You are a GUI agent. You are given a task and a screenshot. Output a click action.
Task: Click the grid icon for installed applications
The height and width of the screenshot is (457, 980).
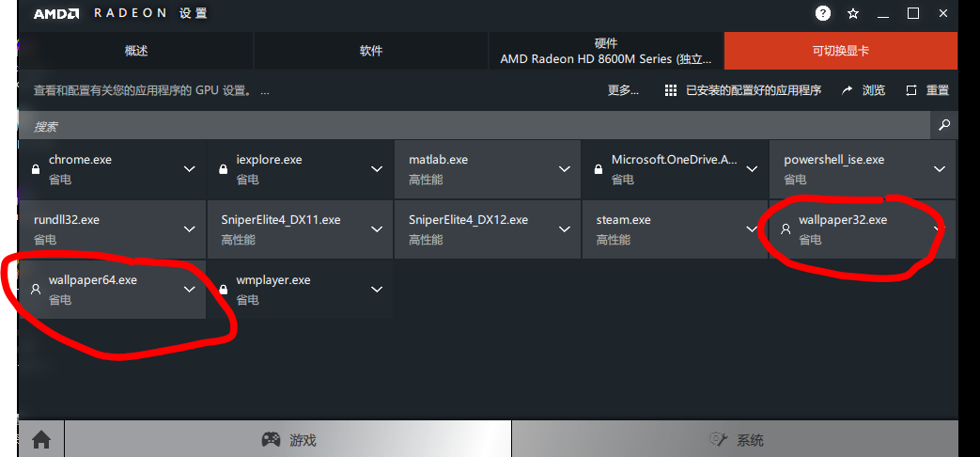(x=671, y=90)
